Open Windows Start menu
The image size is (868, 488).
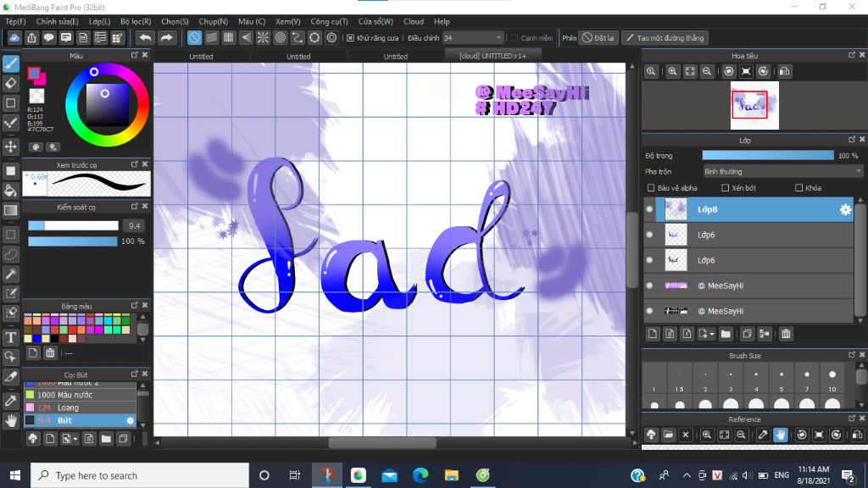click(x=15, y=475)
